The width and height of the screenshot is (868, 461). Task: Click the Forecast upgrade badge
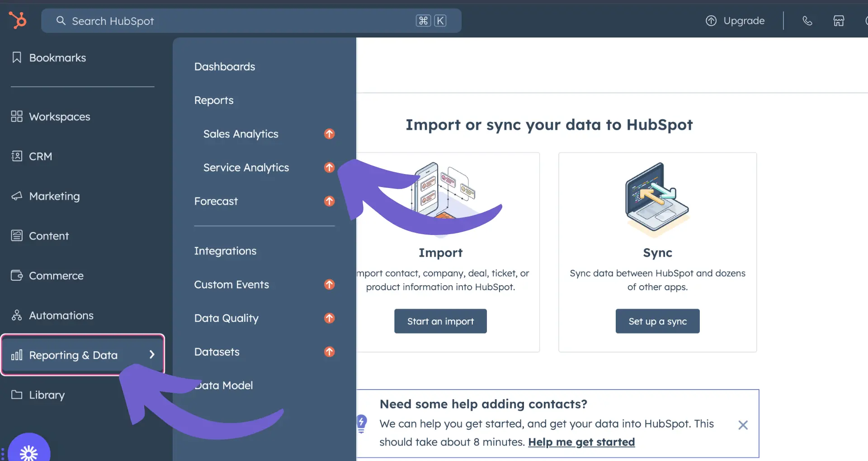pos(330,201)
